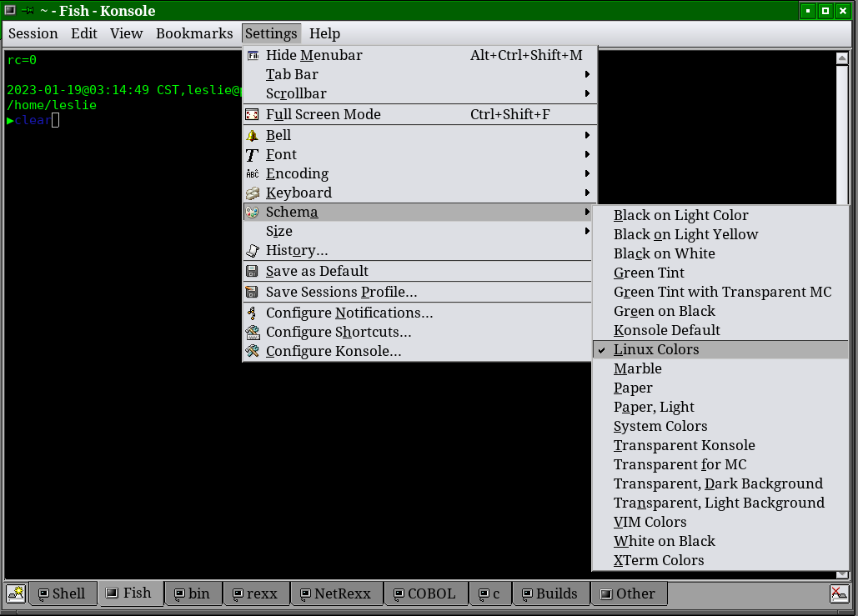Open the View menu
The image size is (858, 616).
127,33
